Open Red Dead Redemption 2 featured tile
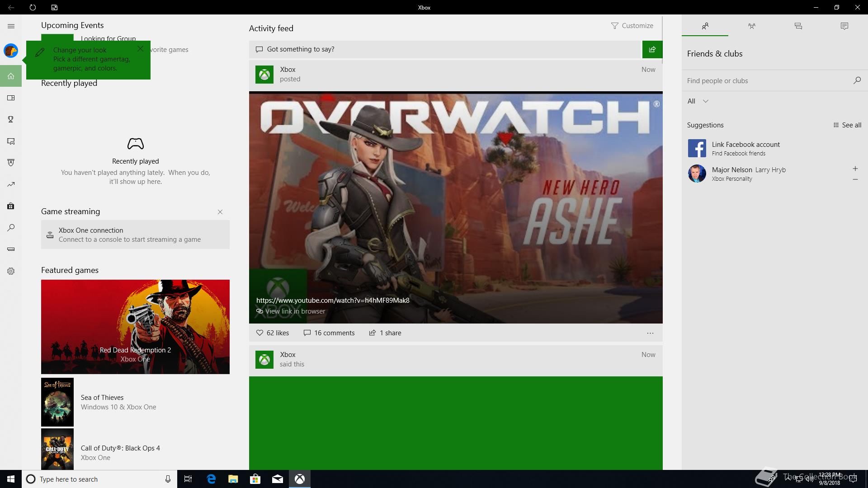Image resolution: width=868 pixels, height=488 pixels. pos(135,327)
